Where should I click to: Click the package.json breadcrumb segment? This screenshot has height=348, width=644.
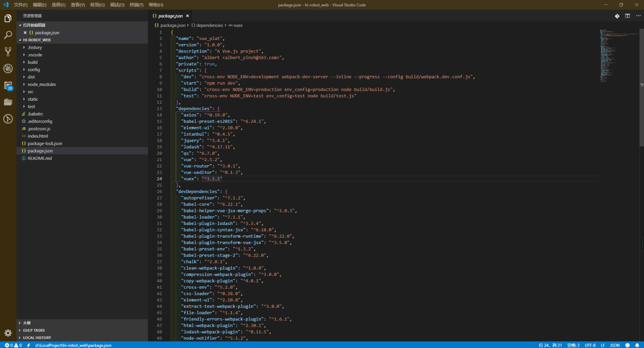170,25
